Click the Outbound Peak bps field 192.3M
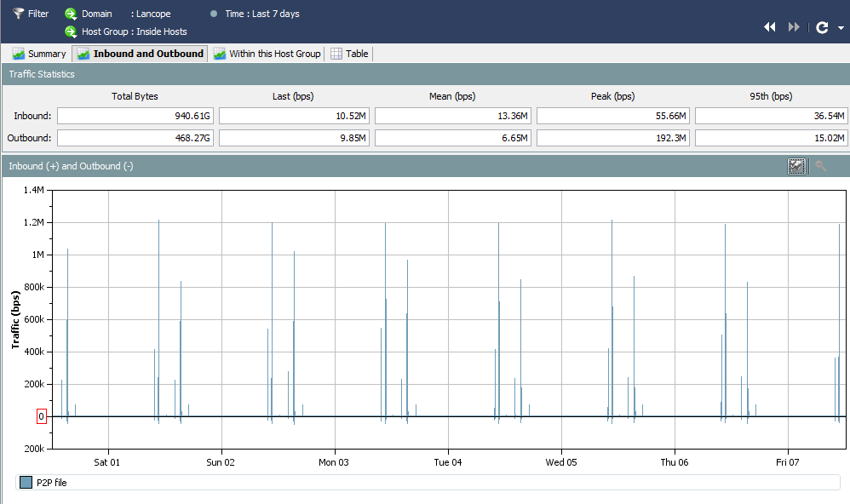 pyautogui.click(x=613, y=138)
